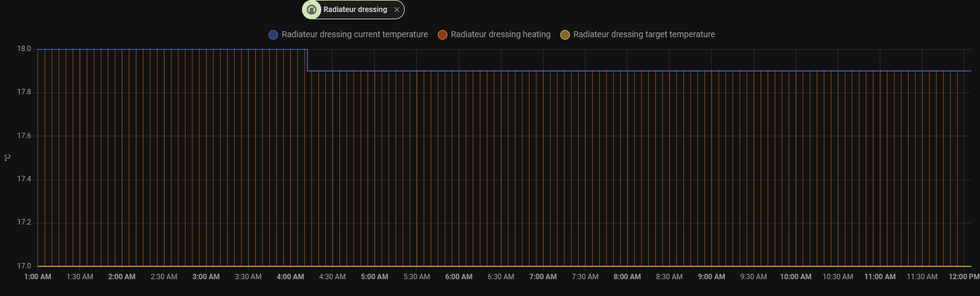Click the blue line's vertical drop after 4:00 AM
Screen dimensions: 980x296
[307, 60]
